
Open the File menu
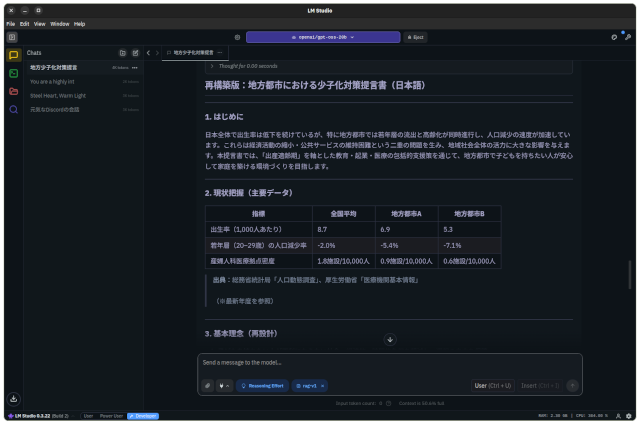tap(11, 24)
